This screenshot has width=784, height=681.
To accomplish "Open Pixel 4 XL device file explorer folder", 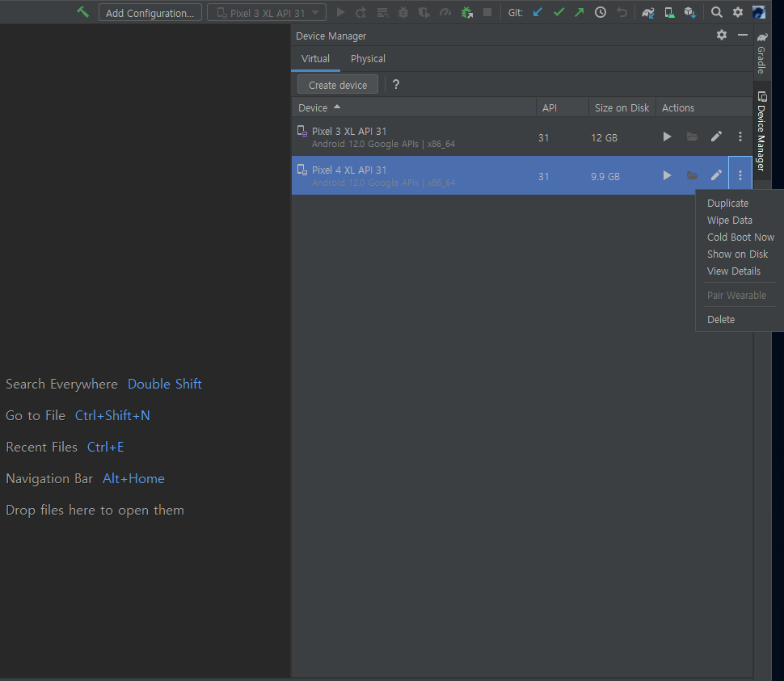I will [x=692, y=175].
